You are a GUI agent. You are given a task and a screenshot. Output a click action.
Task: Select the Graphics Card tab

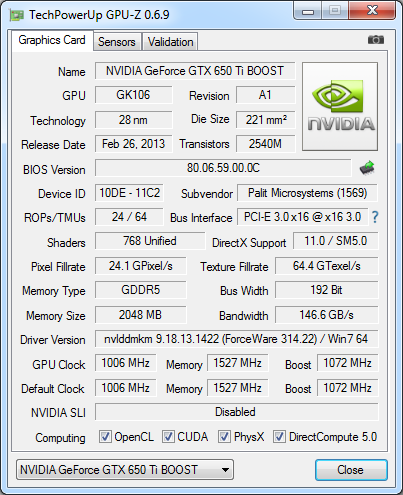[52, 40]
